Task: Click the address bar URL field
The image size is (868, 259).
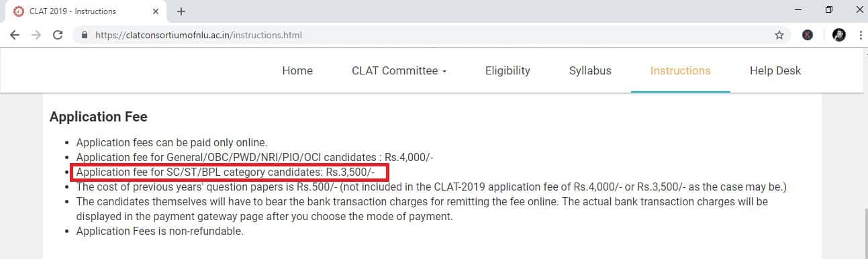Action: pyautogui.click(x=430, y=35)
